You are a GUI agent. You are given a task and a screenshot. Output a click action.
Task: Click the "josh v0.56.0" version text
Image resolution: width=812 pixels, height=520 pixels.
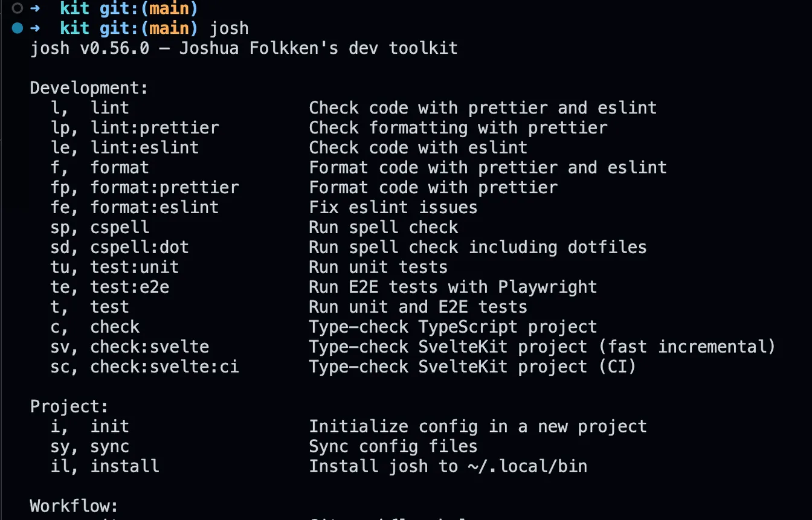tap(89, 48)
